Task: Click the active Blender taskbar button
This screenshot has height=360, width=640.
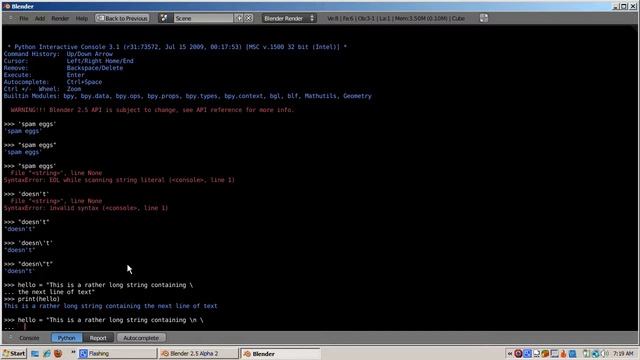Action: [280, 353]
